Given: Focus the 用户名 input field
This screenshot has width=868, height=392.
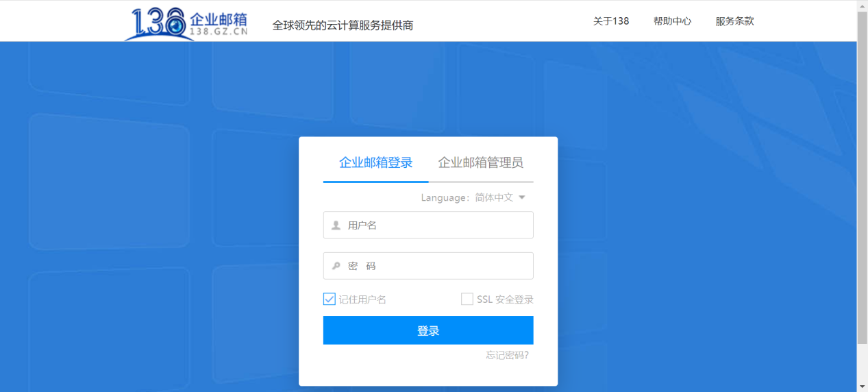Looking at the screenshot, I should [x=428, y=225].
